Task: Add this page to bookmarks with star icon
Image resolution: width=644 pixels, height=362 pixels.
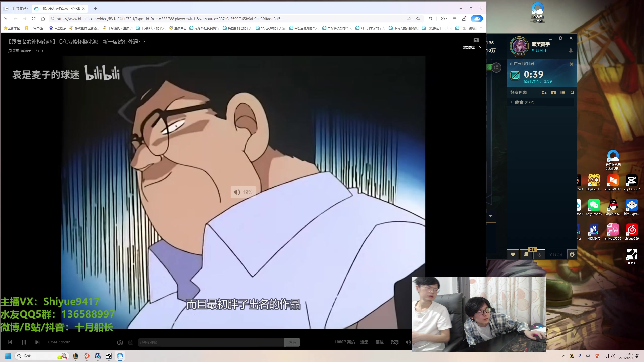Action: click(418, 19)
